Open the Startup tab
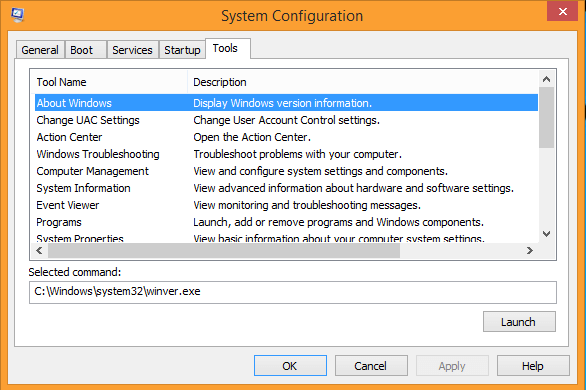The height and width of the screenshot is (390, 586). [x=182, y=50]
